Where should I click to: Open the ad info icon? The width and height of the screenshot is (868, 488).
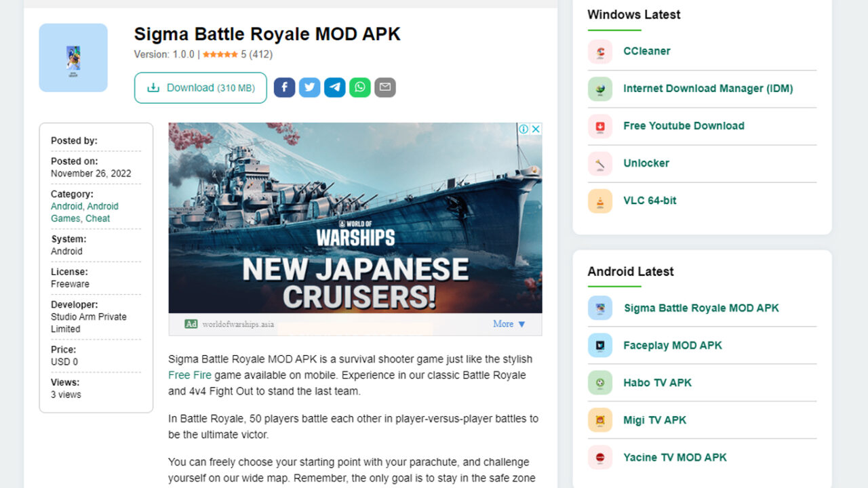pos(524,129)
